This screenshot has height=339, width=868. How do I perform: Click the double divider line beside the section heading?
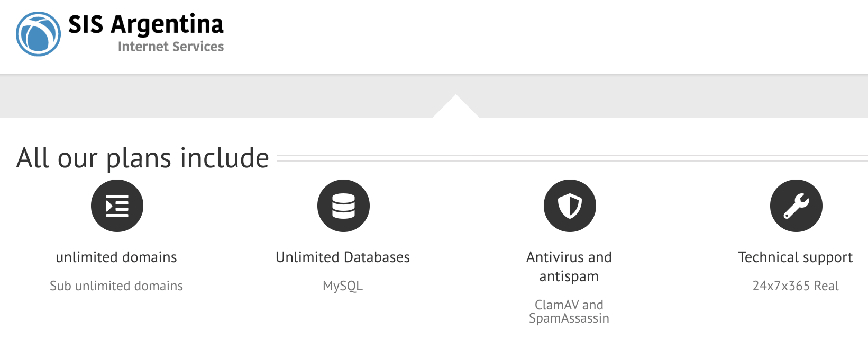pyautogui.click(x=572, y=158)
